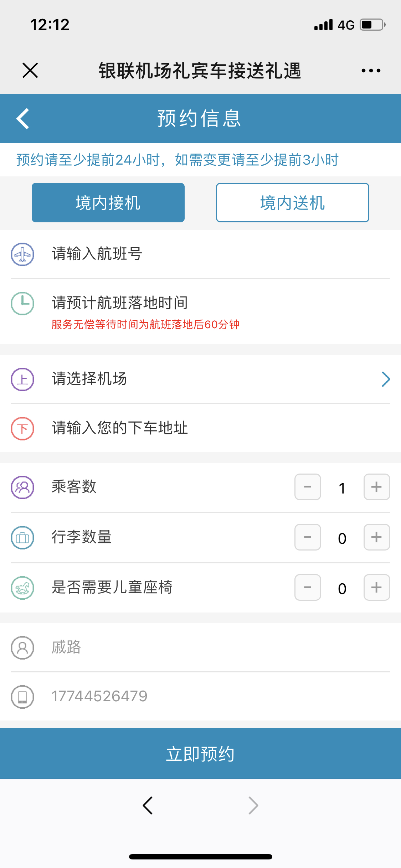This screenshot has width=401, height=868.
Task: Increase luggage quantity with plus
Action: (x=377, y=537)
